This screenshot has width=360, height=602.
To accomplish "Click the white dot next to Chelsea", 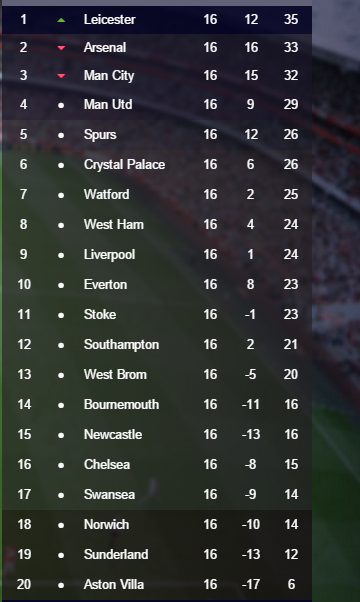I will click(61, 465).
